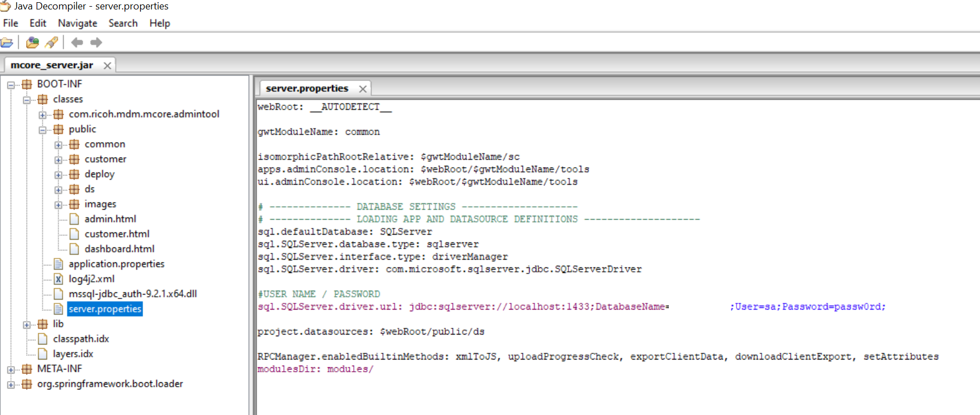Select application.properties in the tree
This screenshot has height=415, width=980.
[116, 264]
